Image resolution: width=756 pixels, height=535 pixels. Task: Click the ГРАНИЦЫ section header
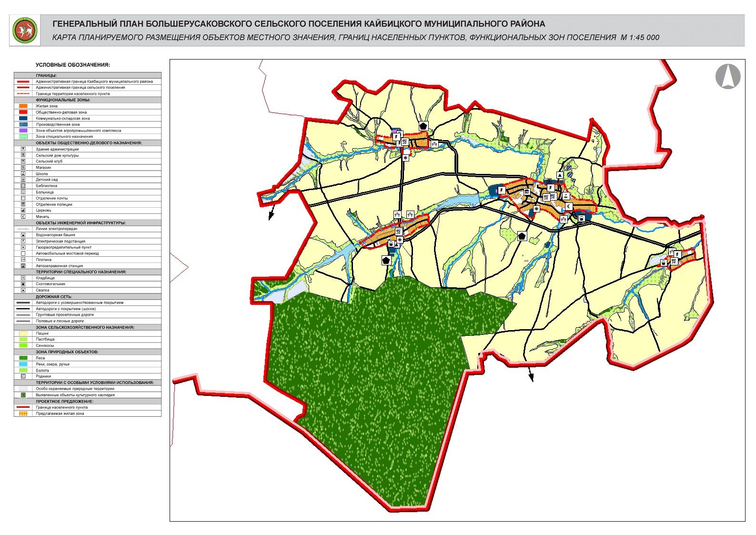(x=46, y=76)
